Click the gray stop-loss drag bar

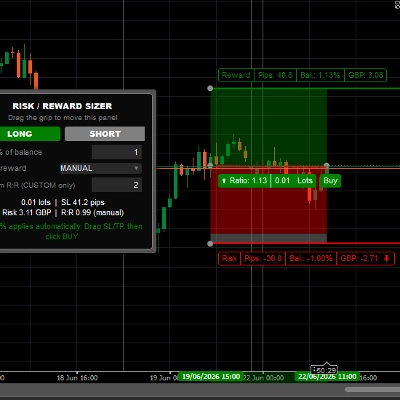click(269, 238)
